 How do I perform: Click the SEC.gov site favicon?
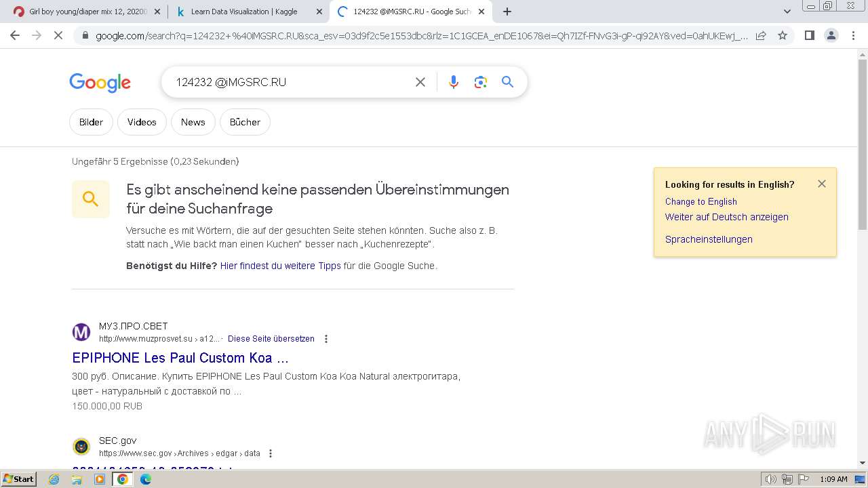tap(81, 447)
